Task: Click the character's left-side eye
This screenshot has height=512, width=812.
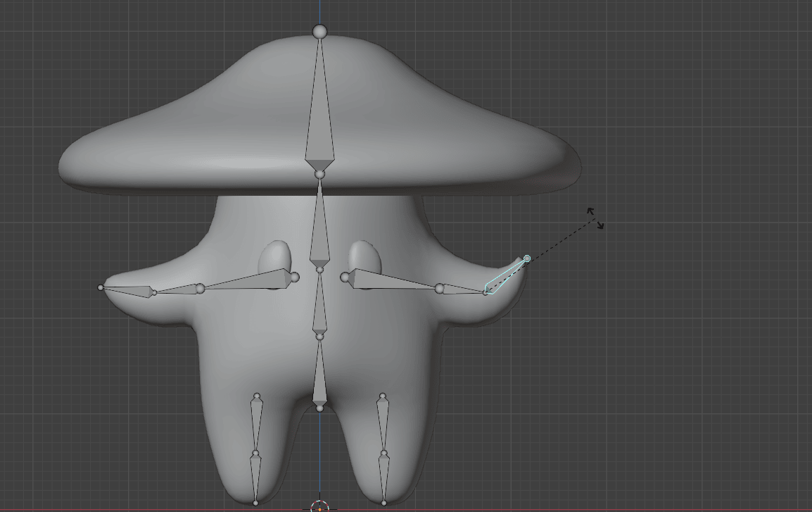Action: click(x=276, y=257)
